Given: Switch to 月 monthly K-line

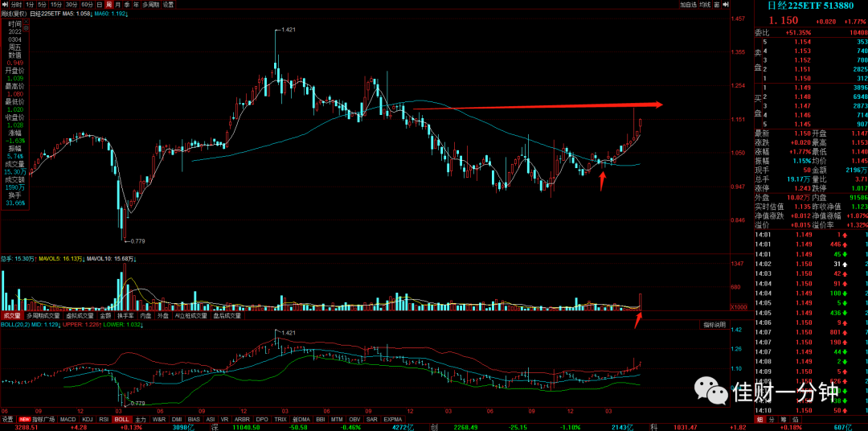Looking at the screenshot, I should 118,5.
